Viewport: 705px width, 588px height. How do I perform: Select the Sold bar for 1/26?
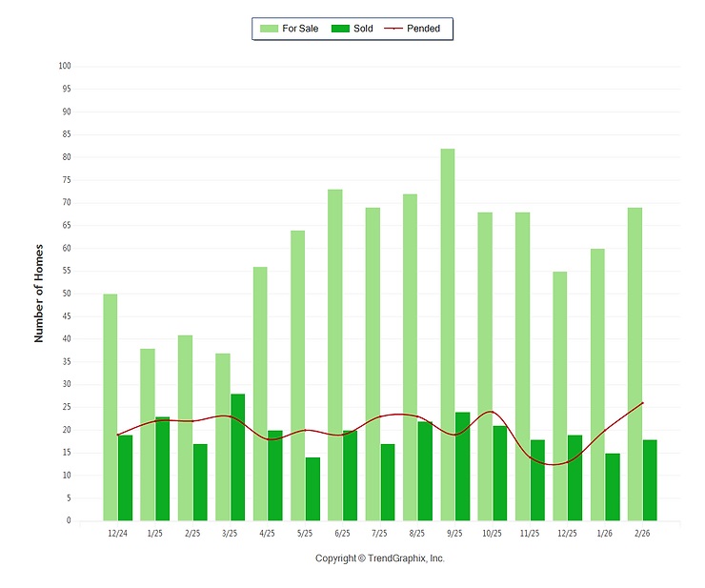613,487
